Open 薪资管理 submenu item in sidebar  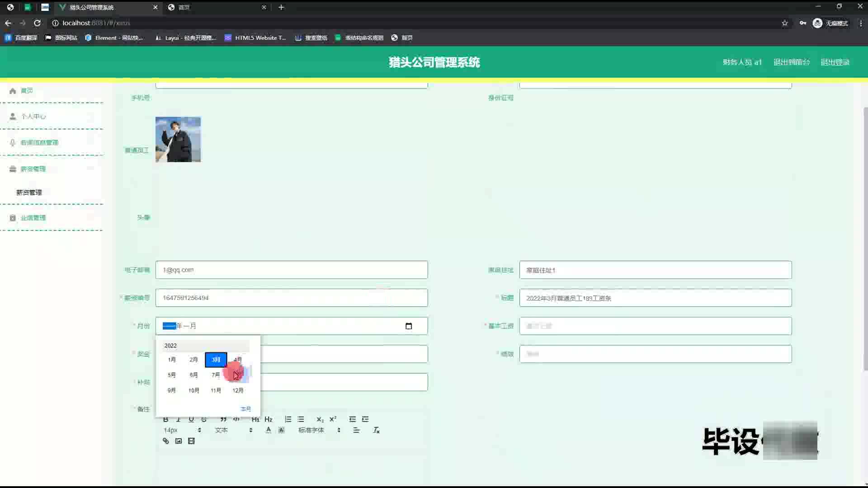[x=29, y=192]
